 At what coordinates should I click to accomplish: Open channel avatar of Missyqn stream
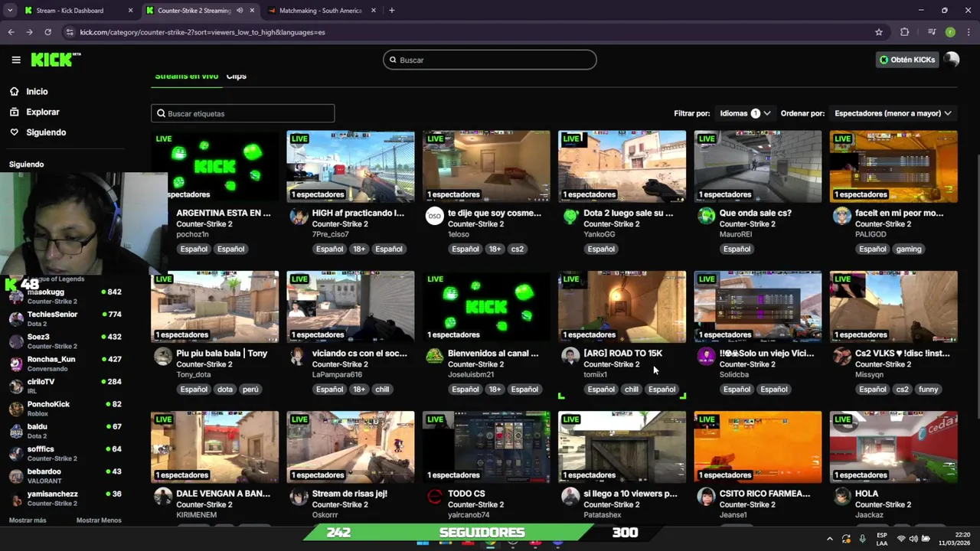pos(842,356)
